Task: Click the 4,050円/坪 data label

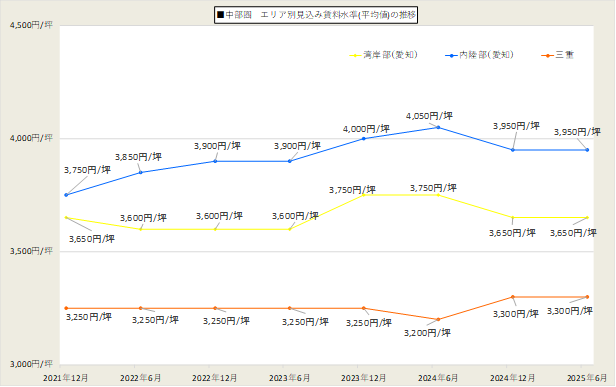Action: (429, 116)
